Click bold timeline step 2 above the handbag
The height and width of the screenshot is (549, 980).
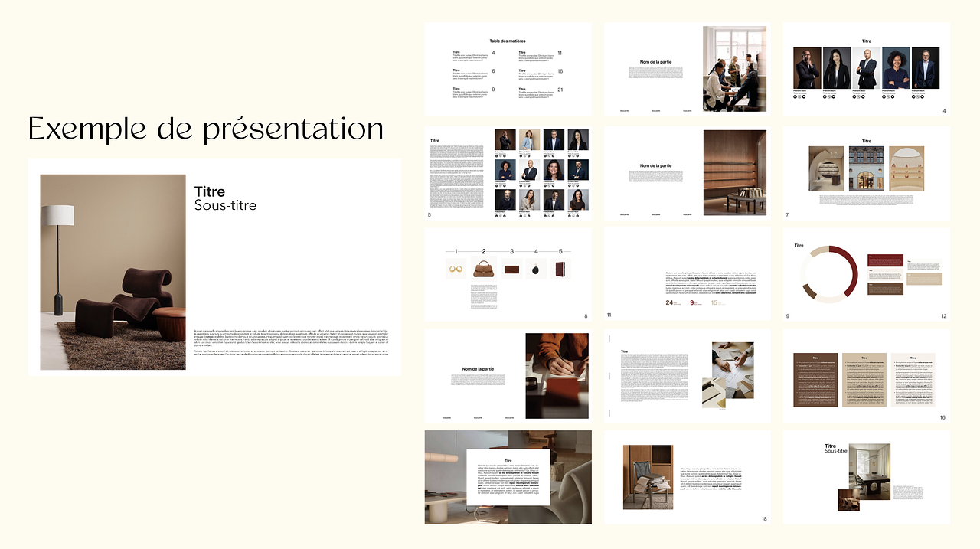pos(484,251)
